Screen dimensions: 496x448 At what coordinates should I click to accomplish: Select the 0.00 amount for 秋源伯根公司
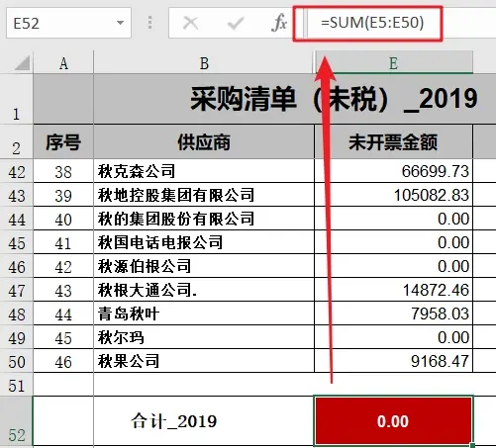pos(394,266)
